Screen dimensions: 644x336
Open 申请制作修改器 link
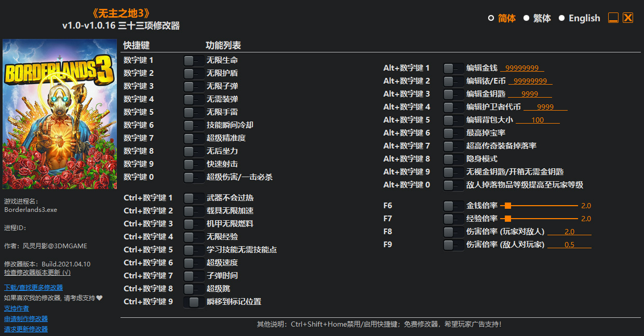26,318
